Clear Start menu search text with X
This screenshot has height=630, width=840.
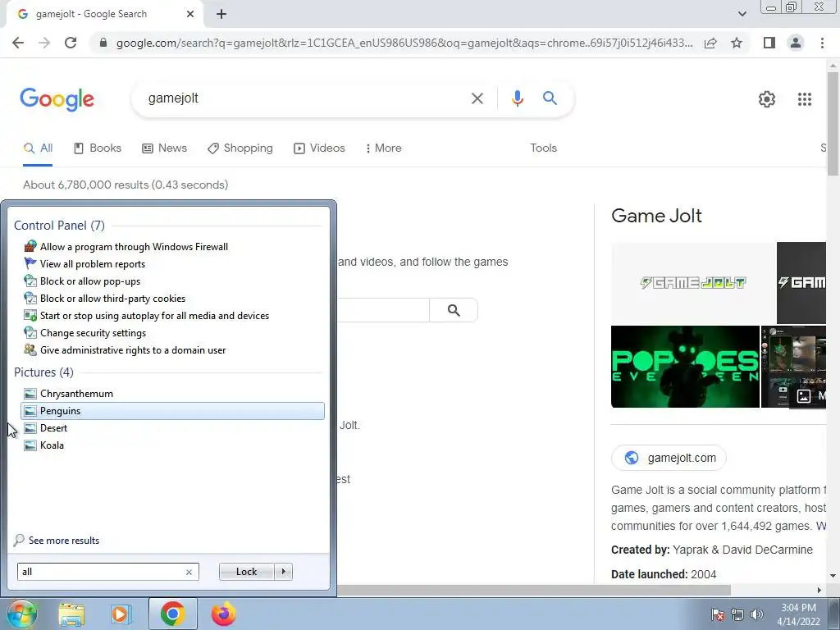189,572
